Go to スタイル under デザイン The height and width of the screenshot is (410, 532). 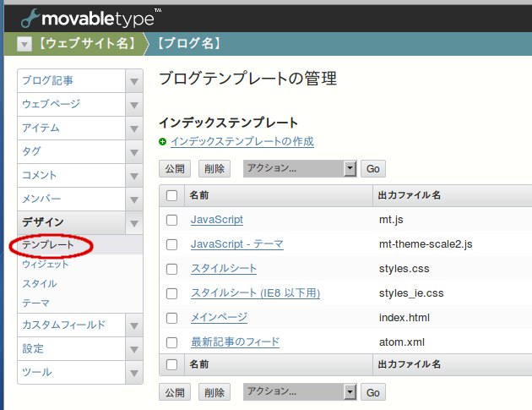point(40,284)
